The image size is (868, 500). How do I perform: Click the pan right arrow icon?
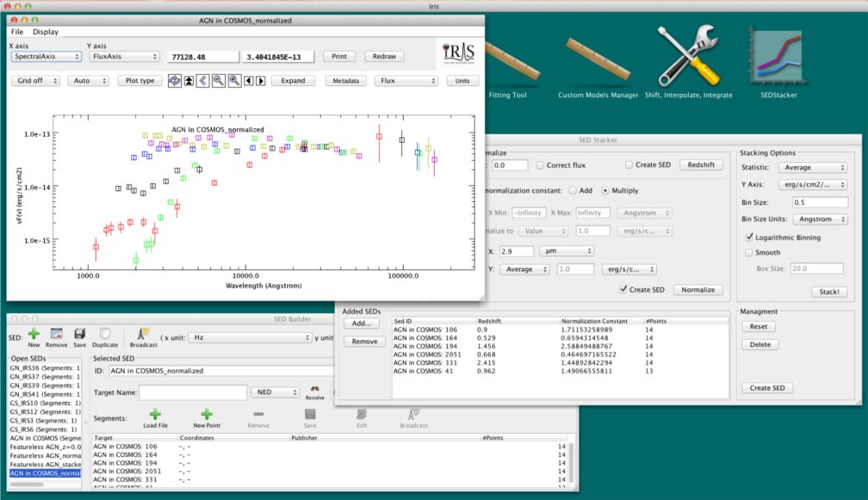click(x=261, y=81)
